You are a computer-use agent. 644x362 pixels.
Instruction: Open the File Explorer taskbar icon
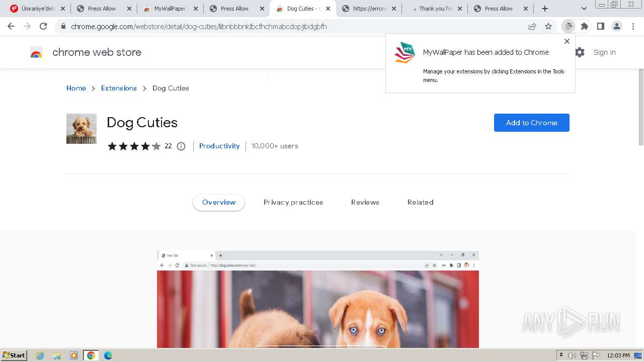click(x=57, y=355)
